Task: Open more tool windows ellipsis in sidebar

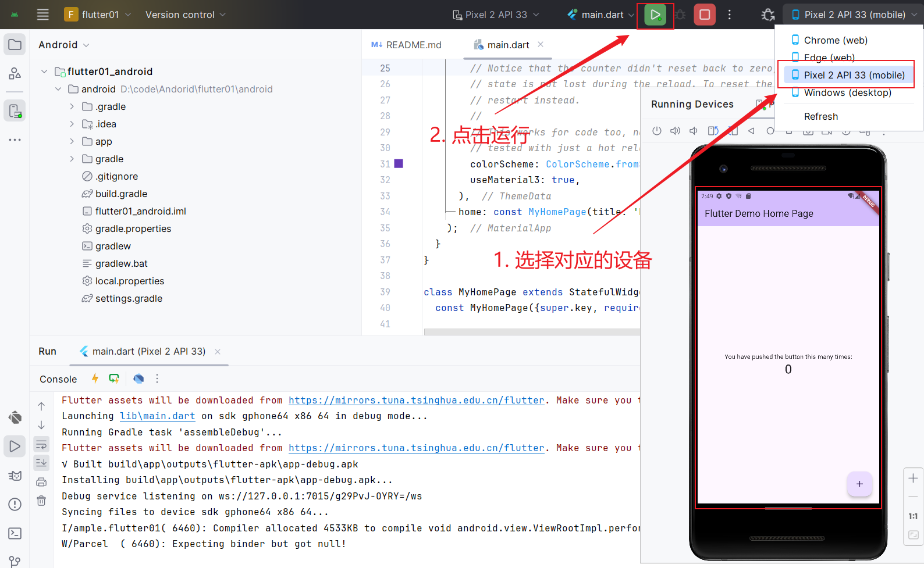Action: pyautogui.click(x=15, y=140)
